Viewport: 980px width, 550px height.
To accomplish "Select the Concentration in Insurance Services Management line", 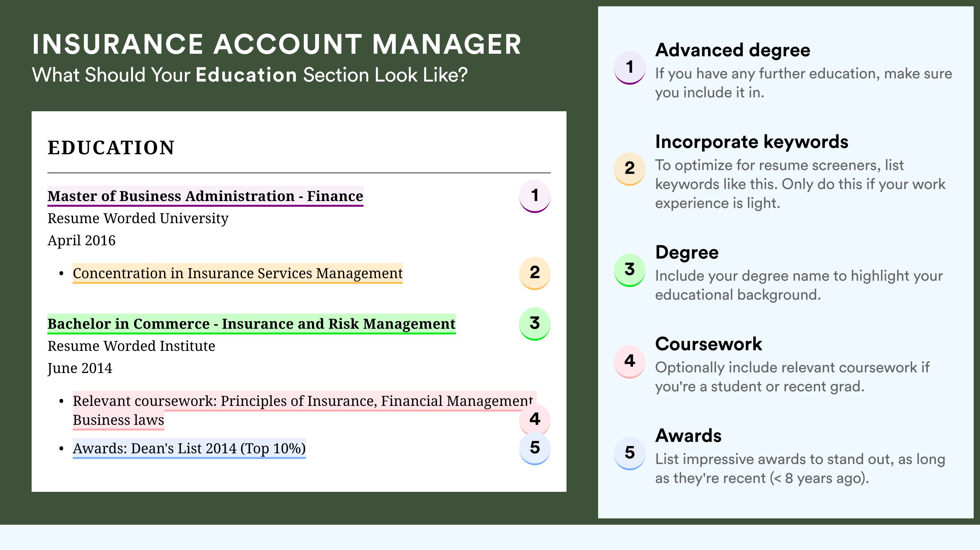I will [x=237, y=273].
